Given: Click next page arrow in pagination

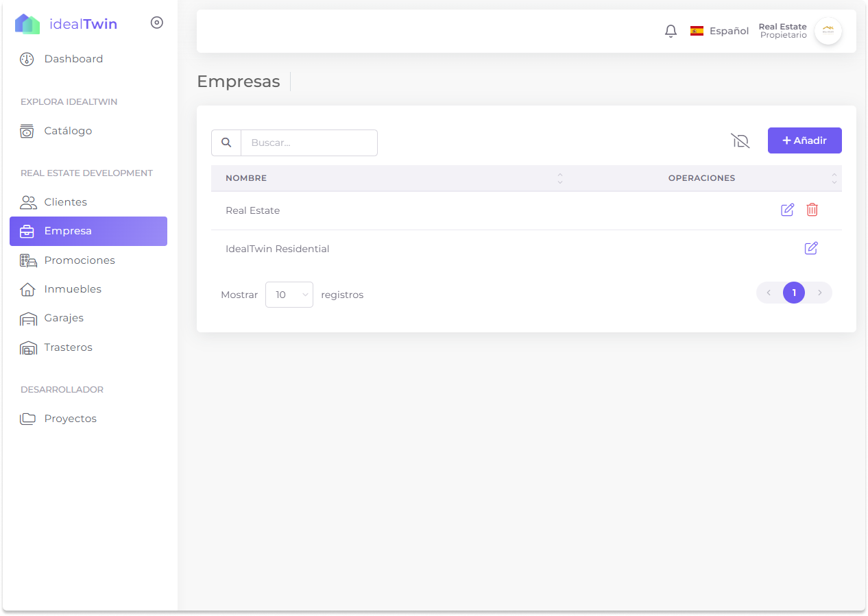Looking at the screenshot, I should coord(819,293).
